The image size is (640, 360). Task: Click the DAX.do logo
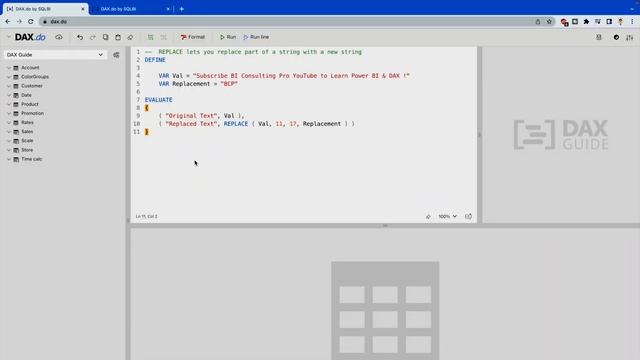pos(30,37)
